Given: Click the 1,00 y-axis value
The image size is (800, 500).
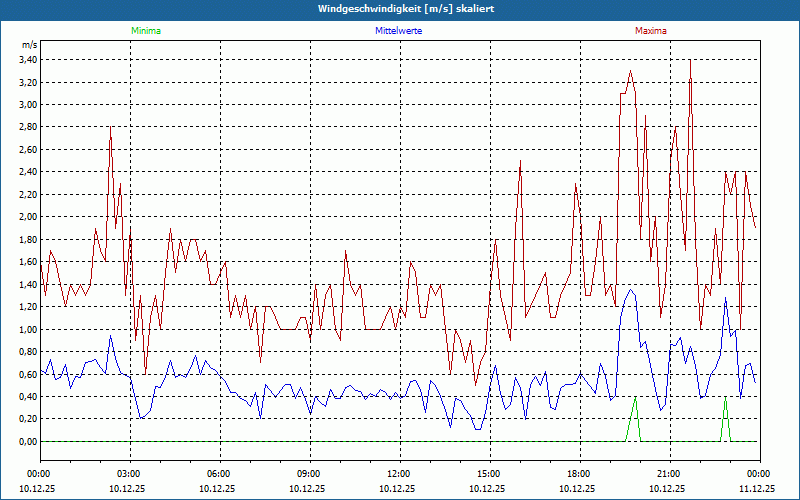Looking at the screenshot, I should tap(28, 329).
